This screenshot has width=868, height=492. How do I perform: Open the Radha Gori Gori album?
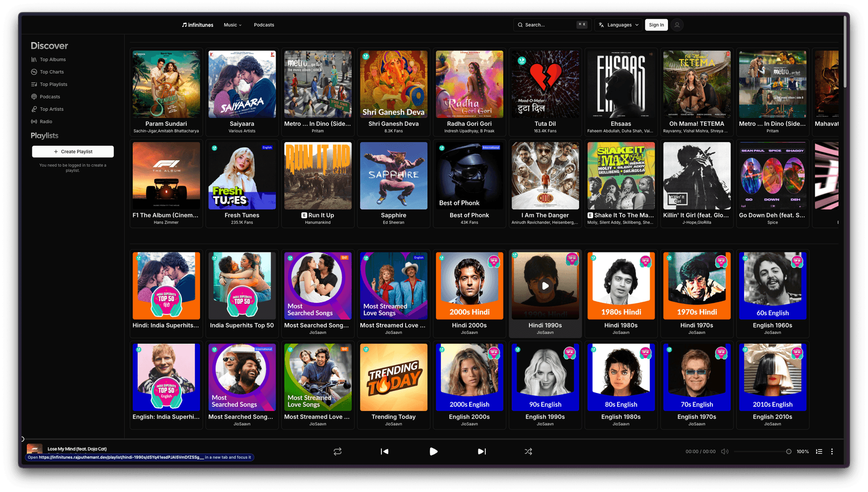click(469, 84)
